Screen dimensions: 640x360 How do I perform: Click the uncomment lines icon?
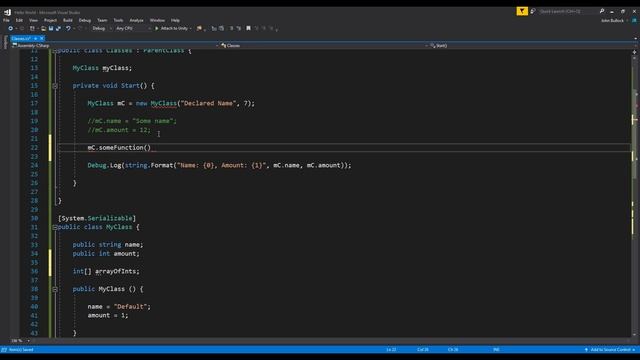(239, 29)
